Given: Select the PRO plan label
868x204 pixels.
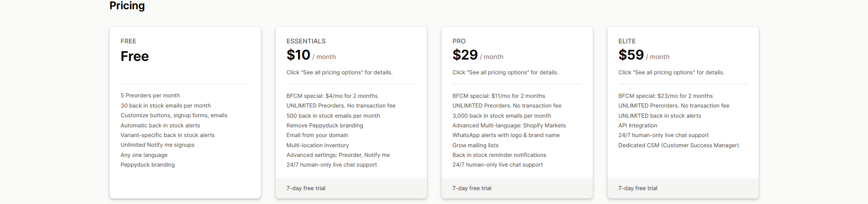Looking at the screenshot, I should coord(459,41).
